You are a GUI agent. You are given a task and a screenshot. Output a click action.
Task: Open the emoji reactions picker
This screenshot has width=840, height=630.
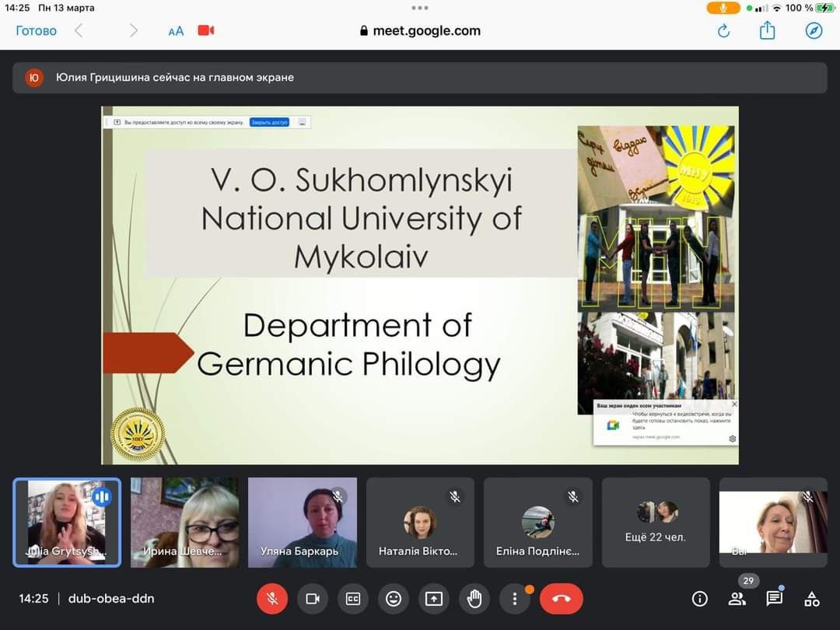point(394,599)
